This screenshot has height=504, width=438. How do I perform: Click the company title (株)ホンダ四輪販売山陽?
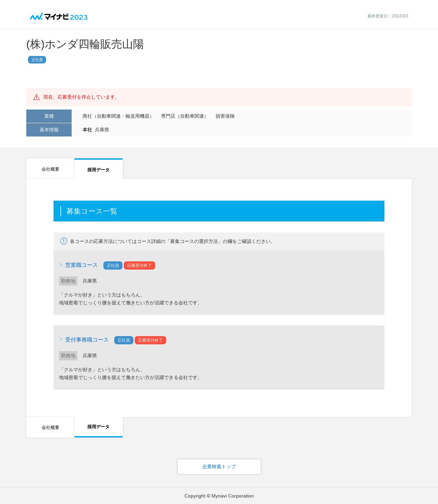(85, 44)
